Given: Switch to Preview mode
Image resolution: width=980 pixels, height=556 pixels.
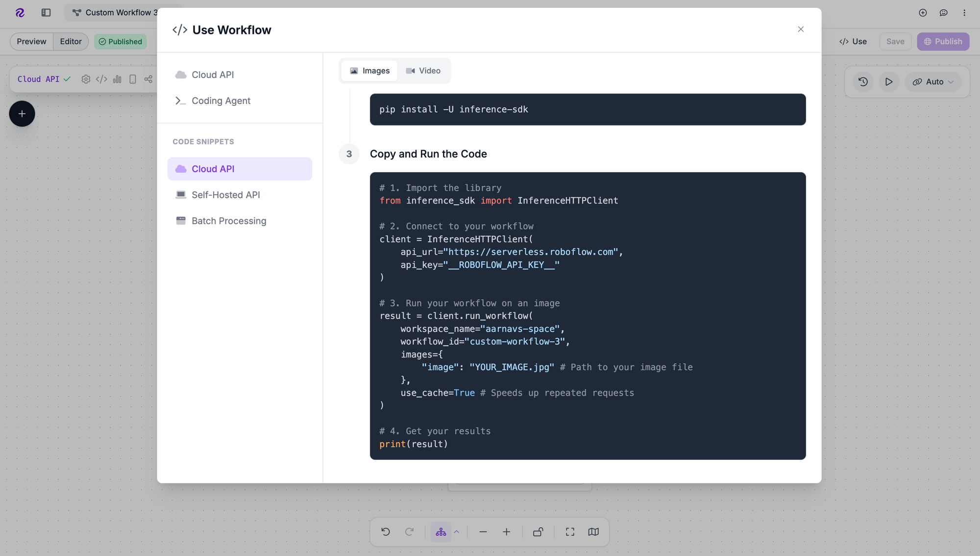Looking at the screenshot, I should [x=31, y=42].
